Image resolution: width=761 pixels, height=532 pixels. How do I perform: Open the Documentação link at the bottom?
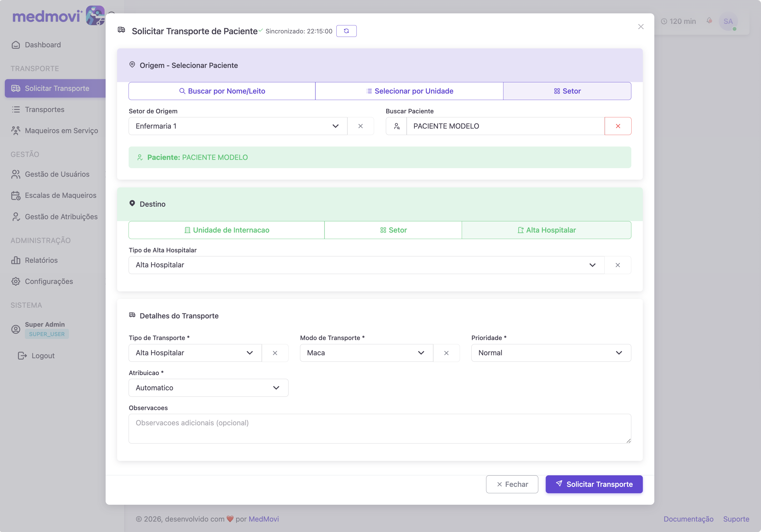[x=689, y=519]
